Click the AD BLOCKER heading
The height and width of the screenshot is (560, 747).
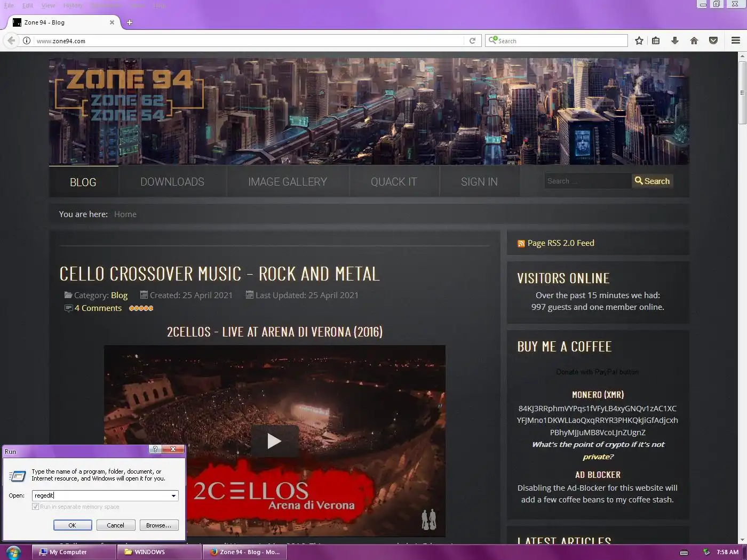(598, 475)
